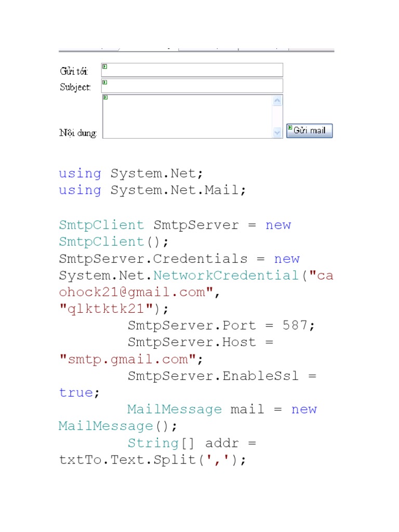This screenshot has width=399, height=532.
Task: Click the "Subject:" label
Action: [75, 87]
